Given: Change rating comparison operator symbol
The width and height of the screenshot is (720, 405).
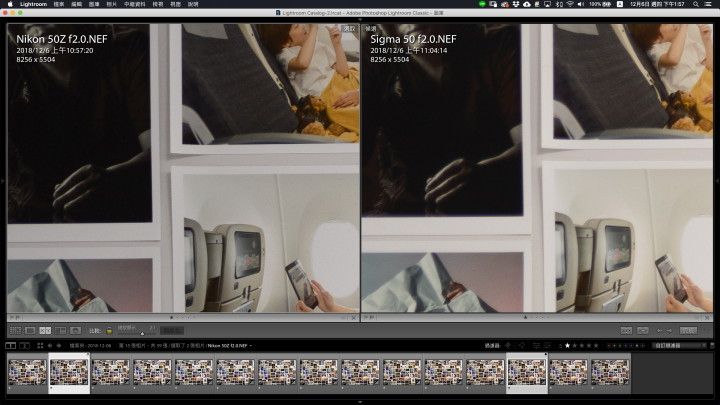Looking at the screenshot, I should [560, 346].
